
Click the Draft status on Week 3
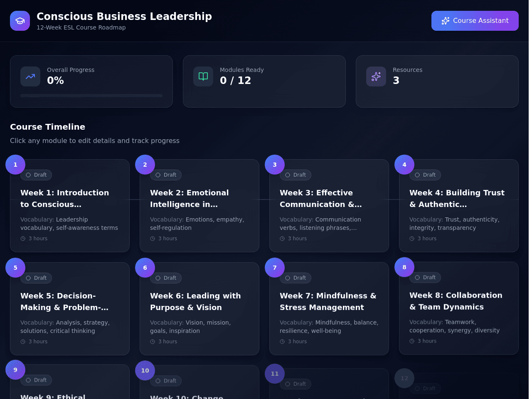[296, 175]
